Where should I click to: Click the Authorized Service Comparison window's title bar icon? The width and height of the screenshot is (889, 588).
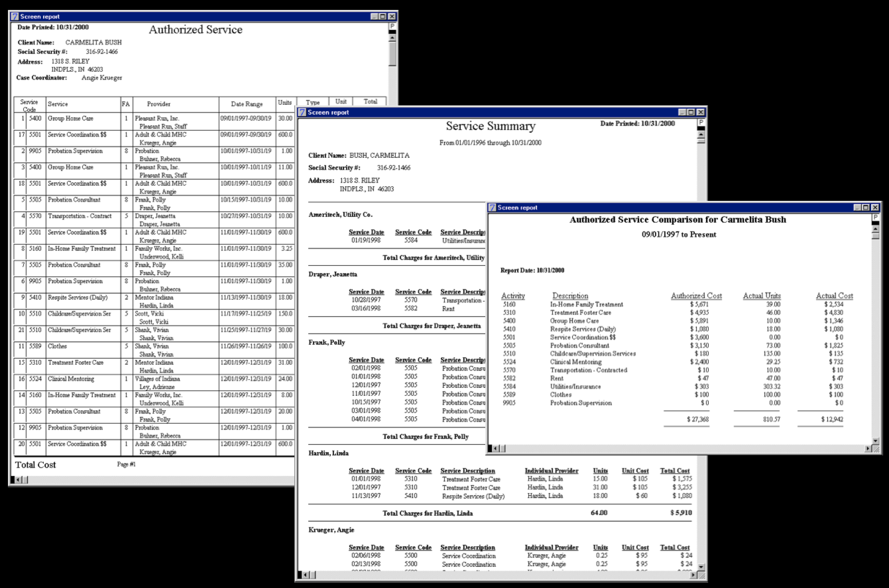point(492,207)
